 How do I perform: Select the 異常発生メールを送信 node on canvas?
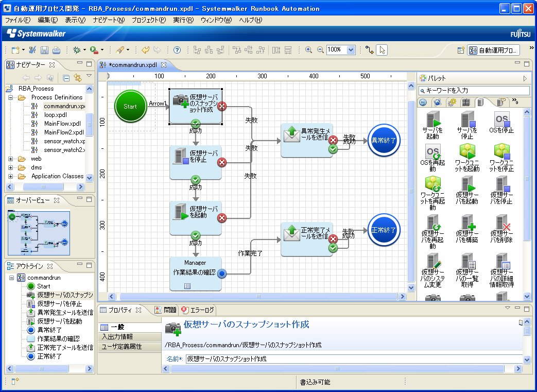click(x=306, y=140)
